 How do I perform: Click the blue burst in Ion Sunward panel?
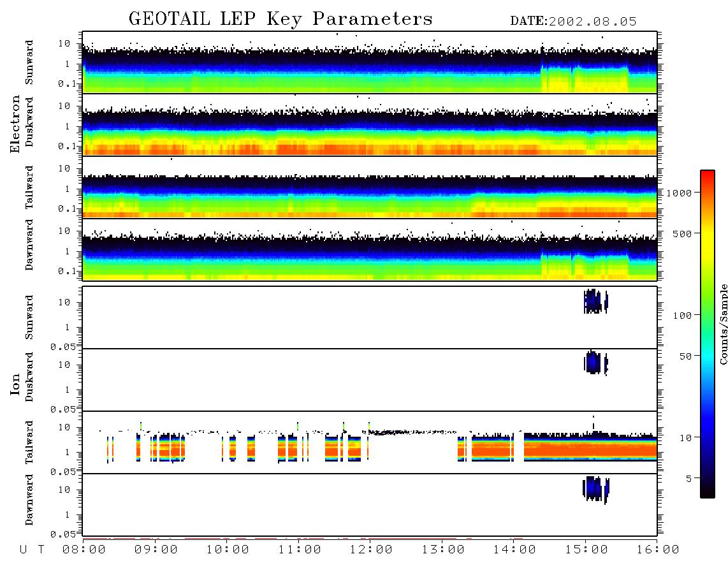click(x=594, y=302)
